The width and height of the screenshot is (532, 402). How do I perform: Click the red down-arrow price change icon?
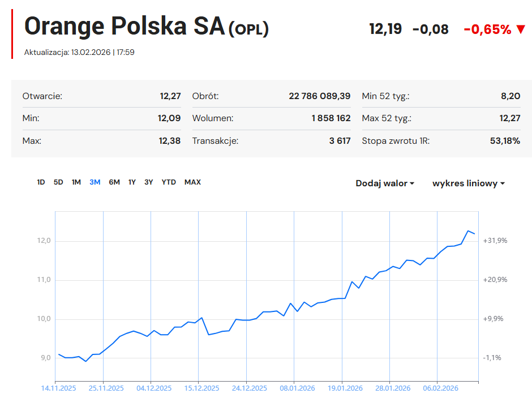click(521, 29)
